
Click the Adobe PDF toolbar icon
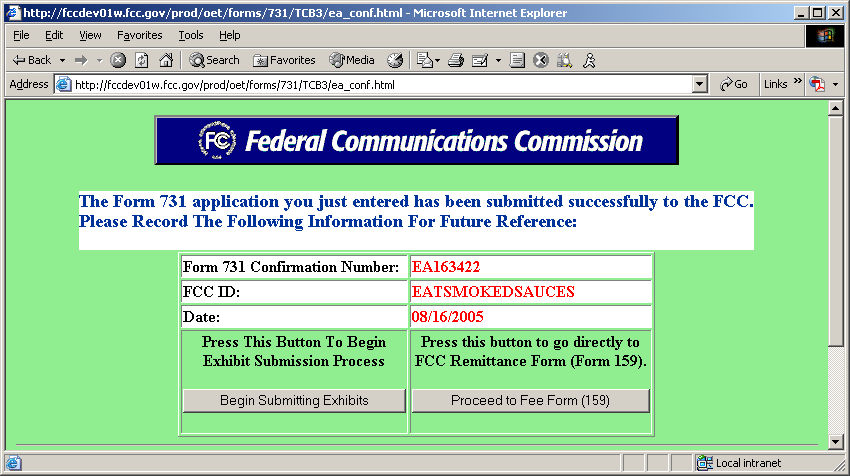coord(817,85)
